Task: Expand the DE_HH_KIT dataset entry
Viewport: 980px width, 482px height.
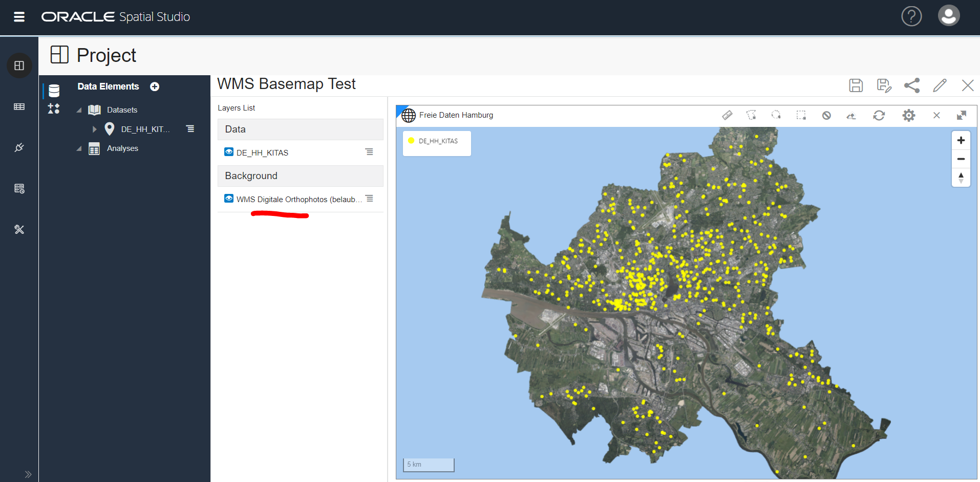Action: click(x=94, y=129)
